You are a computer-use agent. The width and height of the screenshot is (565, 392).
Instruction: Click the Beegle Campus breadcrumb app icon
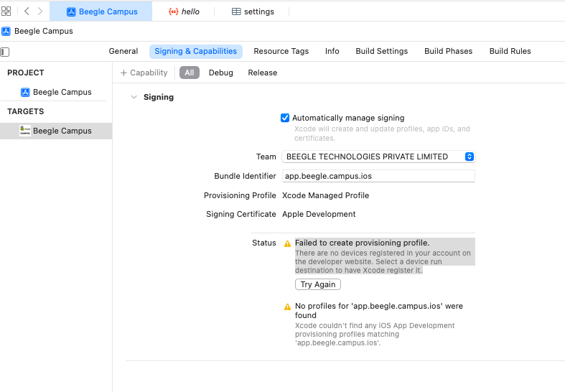click(x=6, y=32)
